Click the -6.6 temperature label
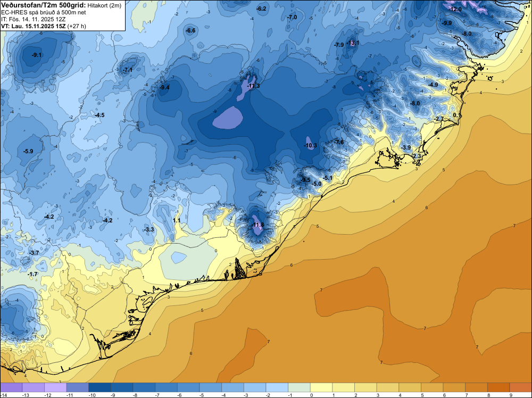The width and height of the screenshot is (532, 398). click(190, 30)
